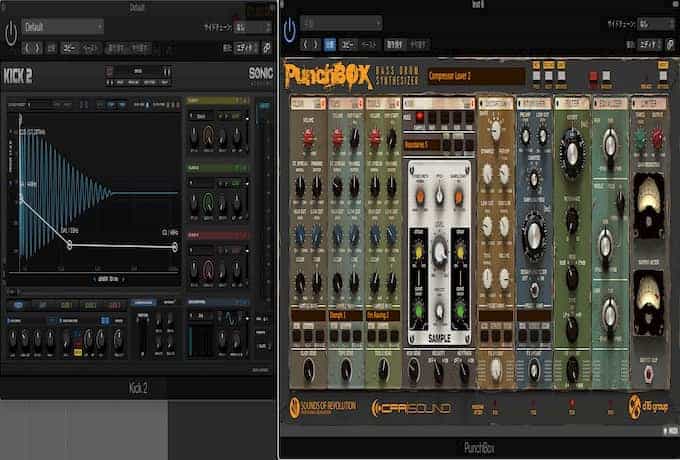Toggle the highlighted Compare button in PunchBox header
Image resolution: width=680 pixels, height=460 pixels.
pyautogui.click(x=330, y=44)
